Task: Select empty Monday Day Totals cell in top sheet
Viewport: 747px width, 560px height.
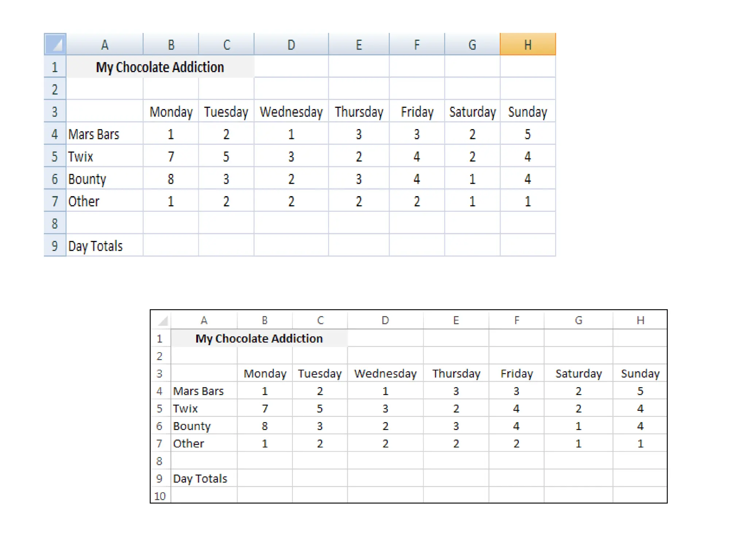Action: [x=171, y=246]
